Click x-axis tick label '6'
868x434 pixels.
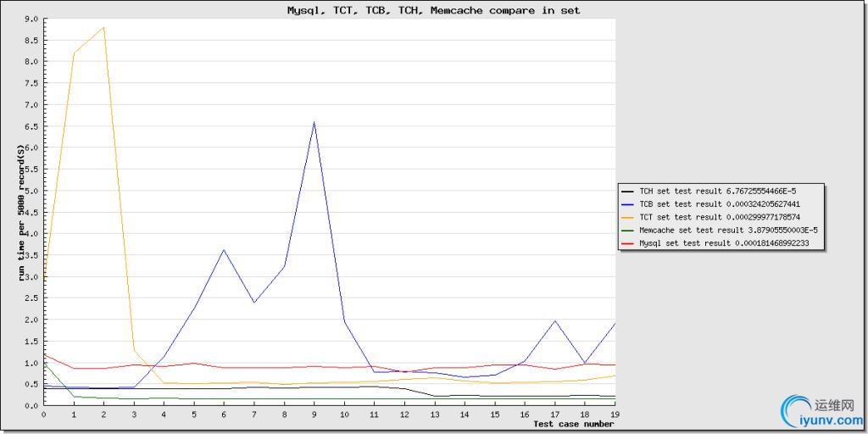click(x=224, y=414)
